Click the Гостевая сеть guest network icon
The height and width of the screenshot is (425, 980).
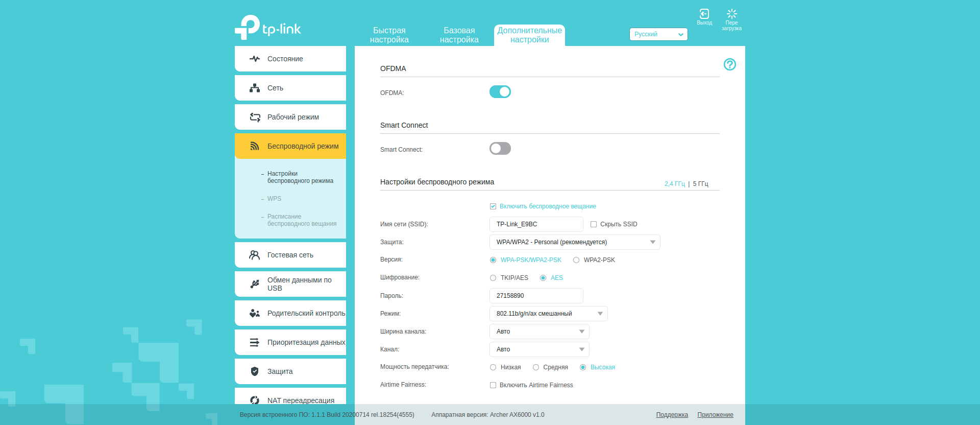[x=255, y=255]
